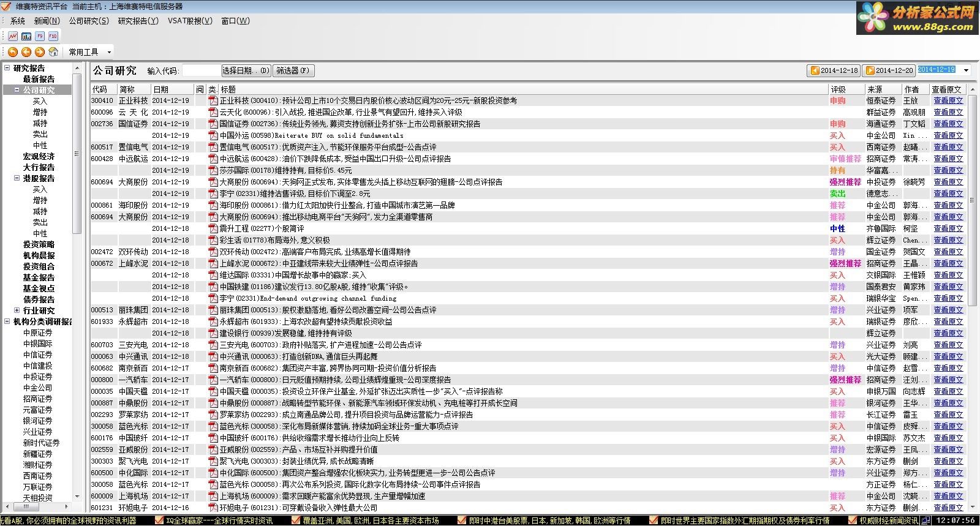
Task: Open PDF icon for 丽珠集团 (000513) report
Action: (x=213, y=310)
